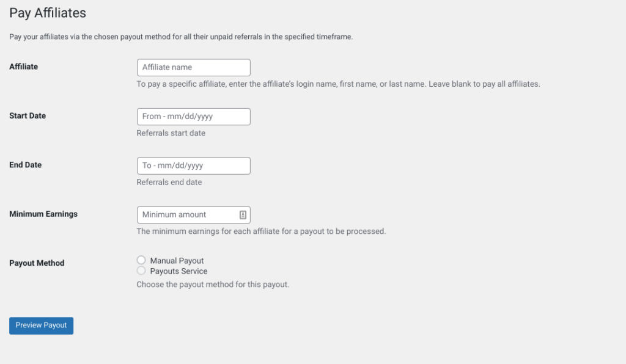Click the Affiliate field label
Screen dimensions: 626x364
tap(24, 67)
